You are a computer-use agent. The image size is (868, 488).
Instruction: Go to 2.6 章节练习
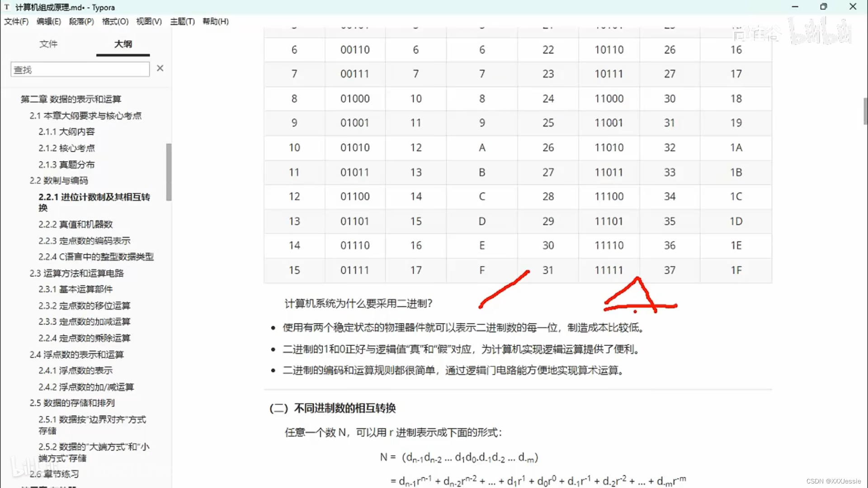pyautogui.click(x=54, y=474)
